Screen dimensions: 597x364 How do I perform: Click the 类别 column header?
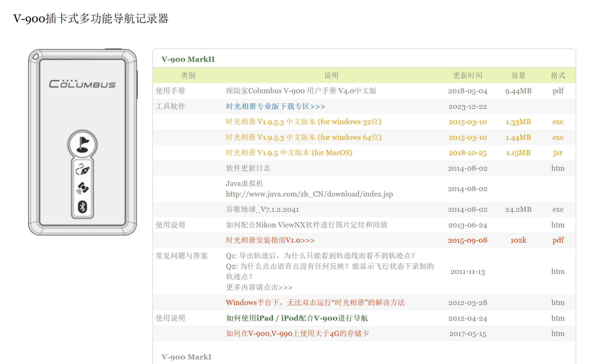(x=188, y=75)
